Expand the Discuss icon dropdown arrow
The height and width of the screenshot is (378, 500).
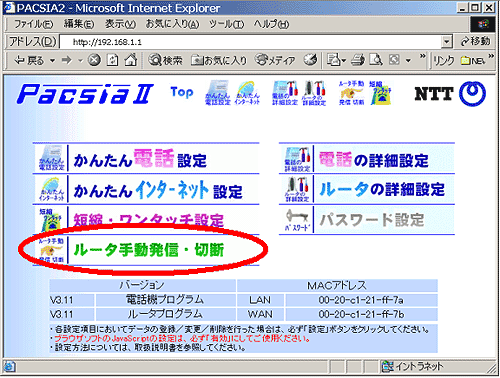point(408,61)
